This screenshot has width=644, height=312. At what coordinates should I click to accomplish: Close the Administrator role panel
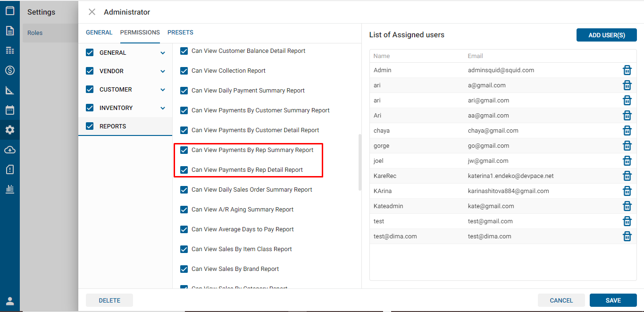pos(92,12)
